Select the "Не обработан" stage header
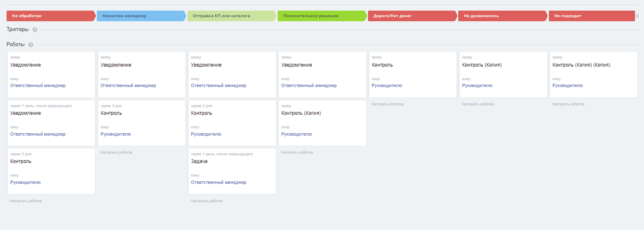 click(50, 16)
